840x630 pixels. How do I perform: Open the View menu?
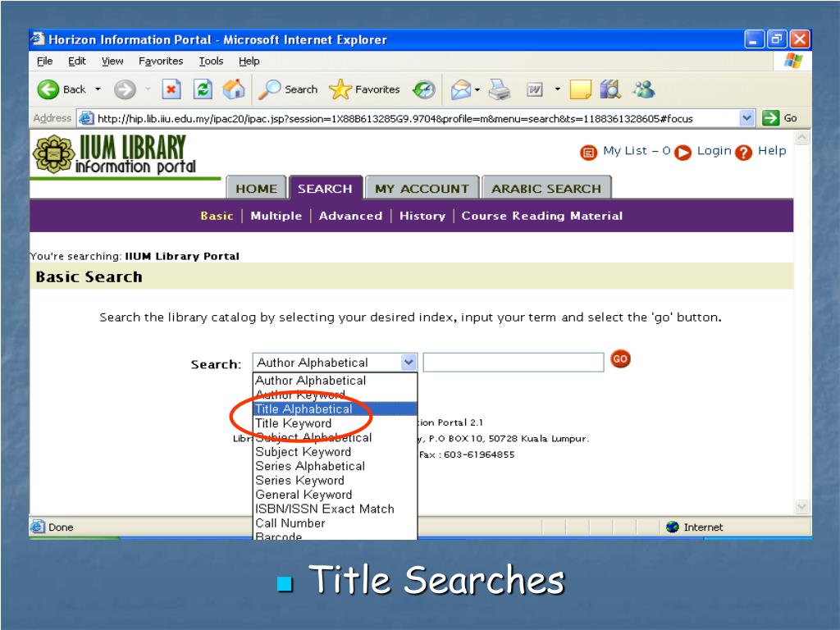[x=112, y=61]
